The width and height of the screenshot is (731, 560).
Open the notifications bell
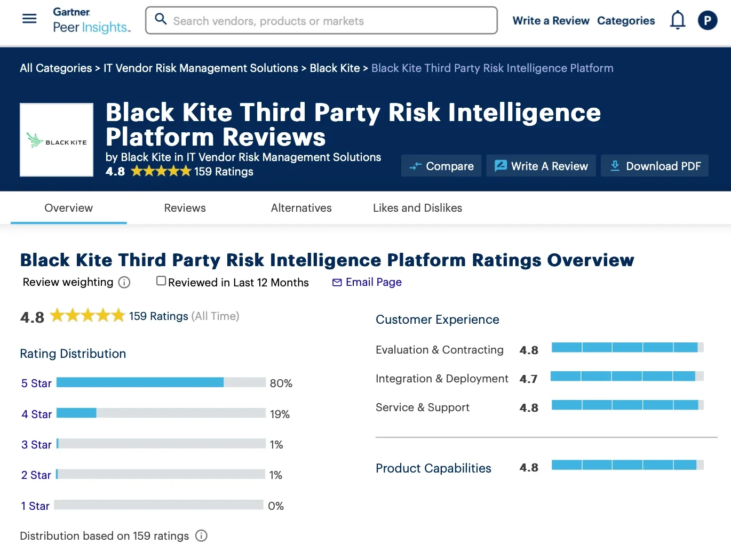point(678,20)
